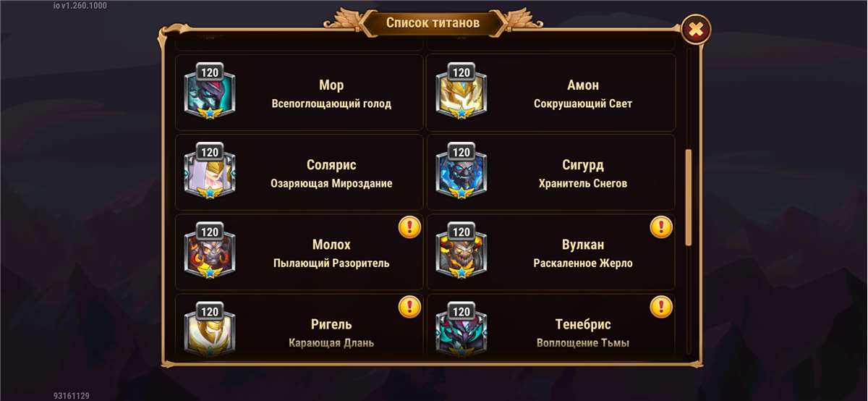The height and width of the screenshot is (401, 868).
Task: Click exclamation badge on Ригель card
Action: (x=410, y=307)
